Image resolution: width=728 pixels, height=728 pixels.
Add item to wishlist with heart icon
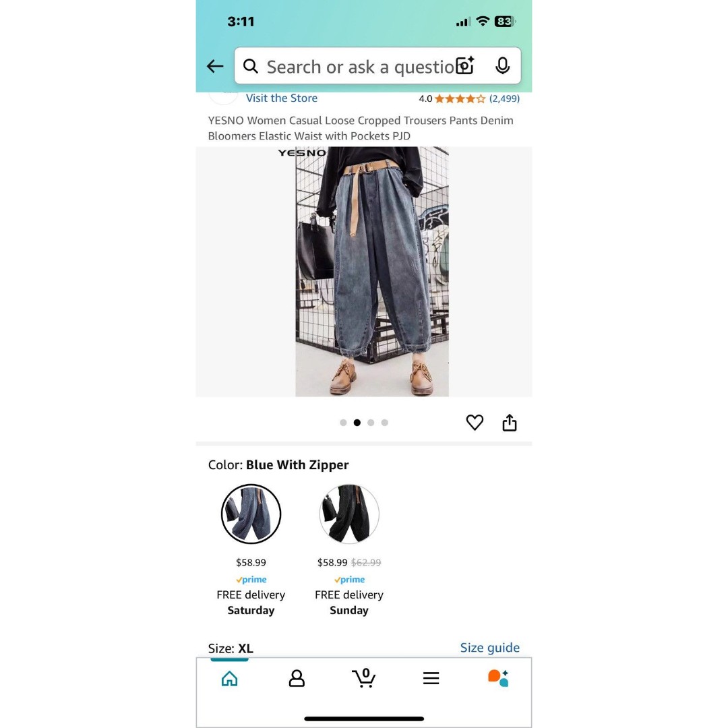tap(475, 423)
